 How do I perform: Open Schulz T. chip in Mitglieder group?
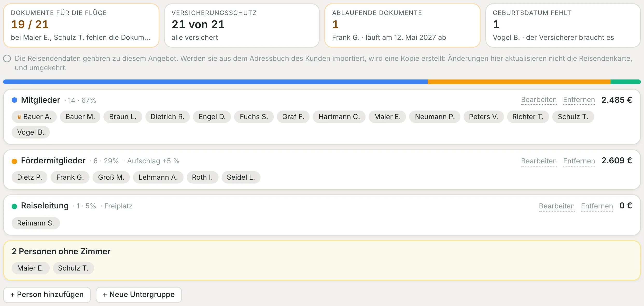pos(573,117)
